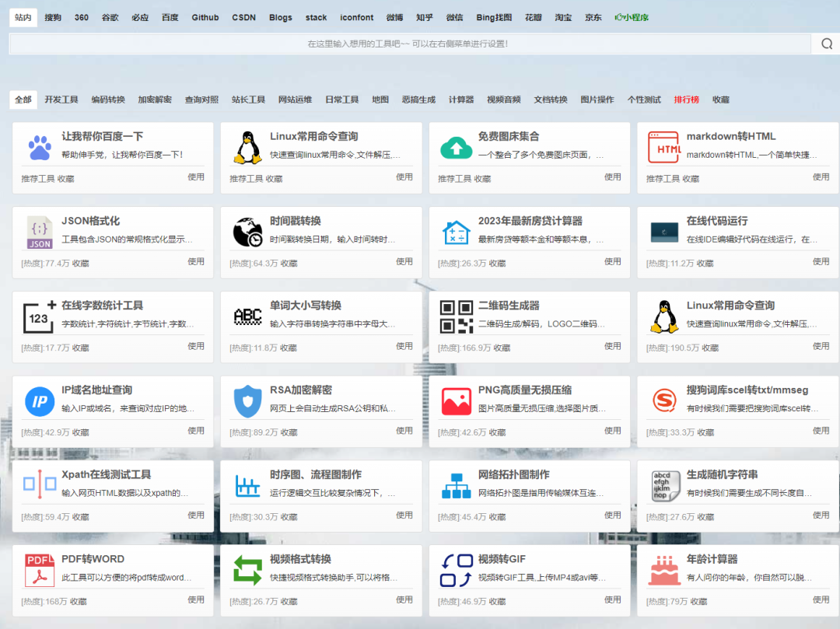Click the 网络拓扑图制作 diagram icon
Image resolution: width=840 pixels, height=629 pixels.
point(457,486)
